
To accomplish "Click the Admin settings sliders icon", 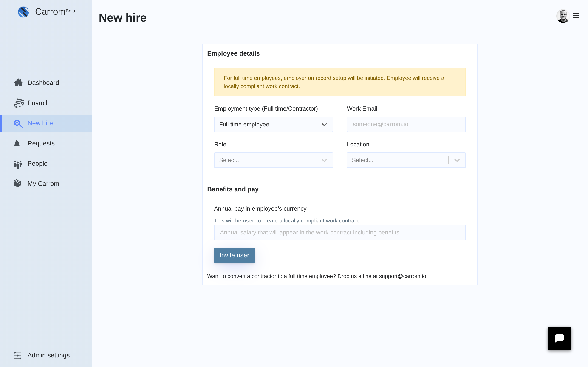I will (17, 355).
